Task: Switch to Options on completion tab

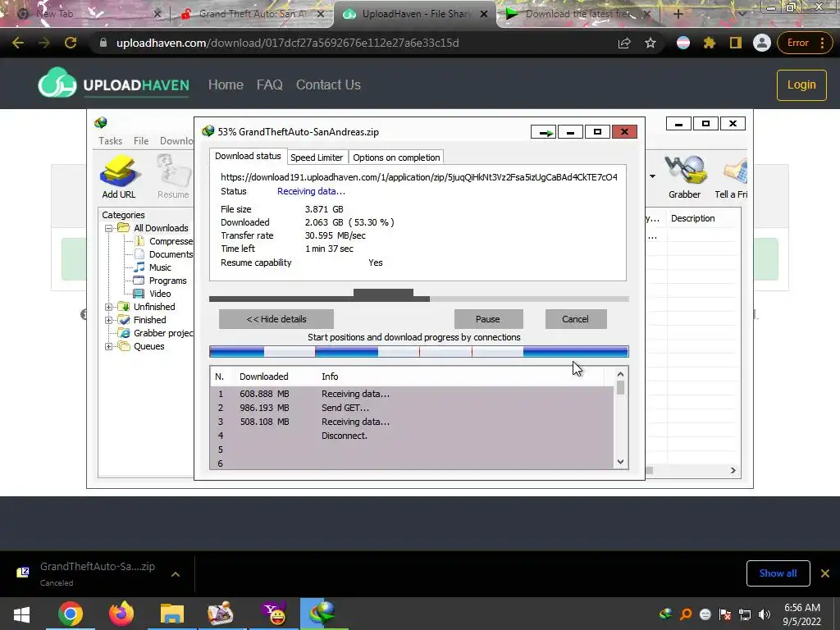Action: click(x=396, y=157)
